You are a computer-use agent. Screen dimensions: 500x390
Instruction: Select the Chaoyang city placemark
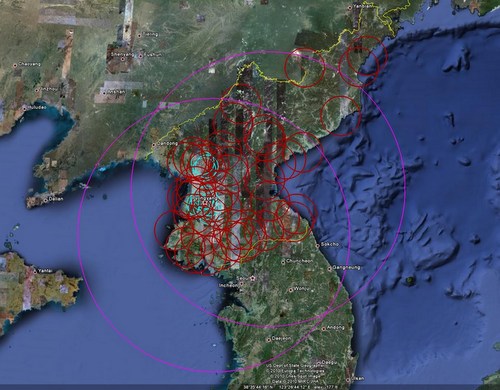tap(15, 66)
